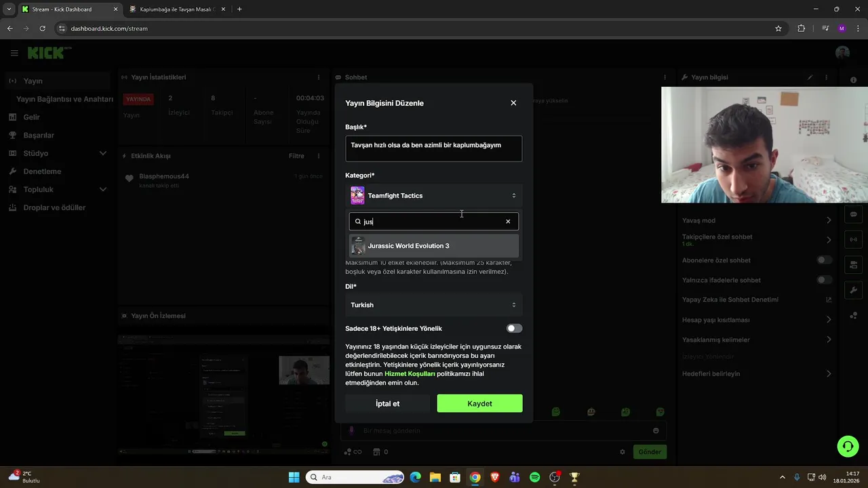Open a new browser tab
This screenshot has width=868, height=488.
point(239,9)
